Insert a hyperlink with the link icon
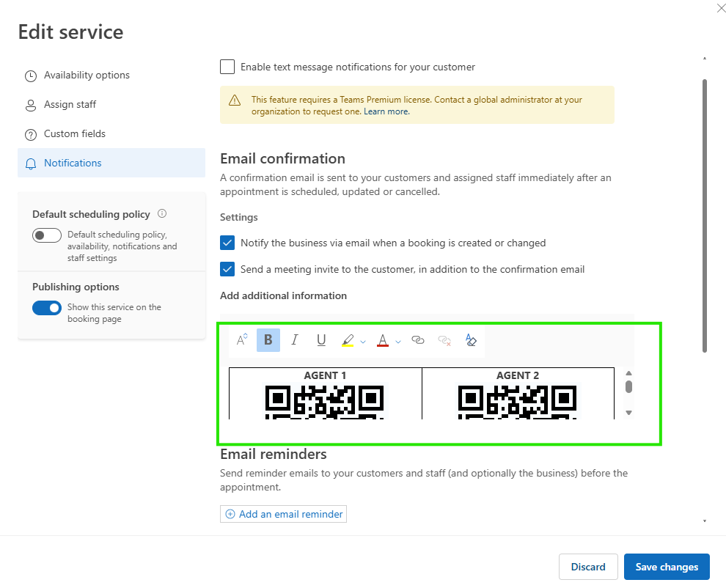This screenshot has height=588, width=726. [x=418, y=340]
